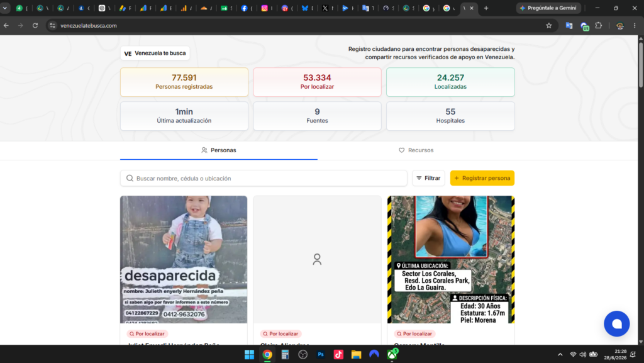Click the page vertical scrollbar thumb
Viewport: 644px width, 363px height.
click(x=641, y=64)
